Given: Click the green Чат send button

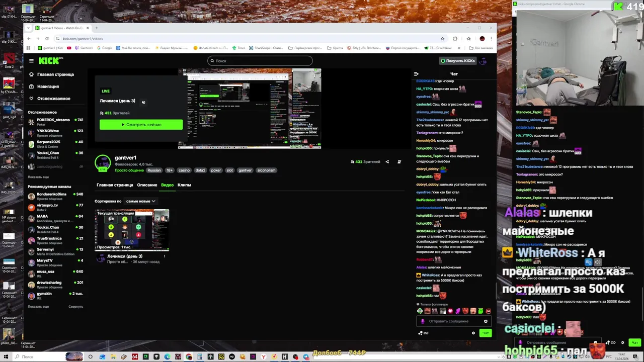Looking at the screenshot, I should [x=485, y=333].
